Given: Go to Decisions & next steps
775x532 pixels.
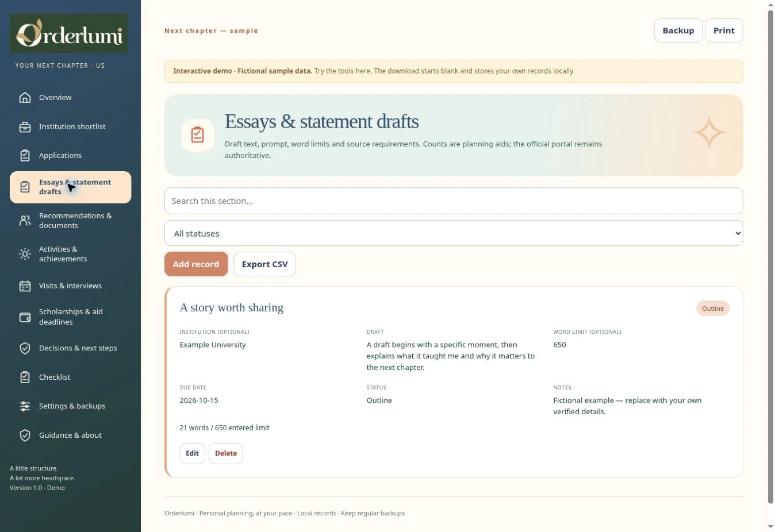Looking at the screenshot, I should 70,349.
